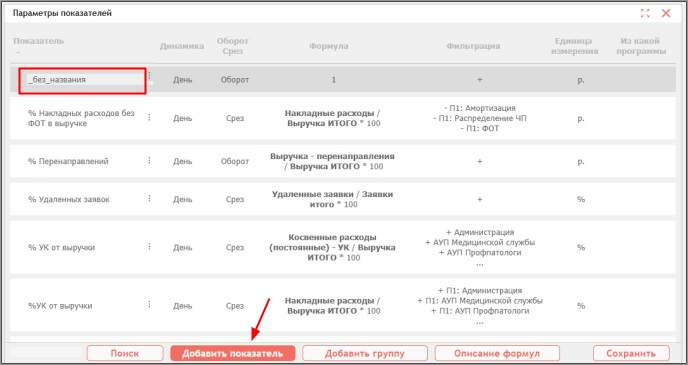Open options menu for % Перенаправлений row
The image size is (688, 365).
(x=149, y=161)
